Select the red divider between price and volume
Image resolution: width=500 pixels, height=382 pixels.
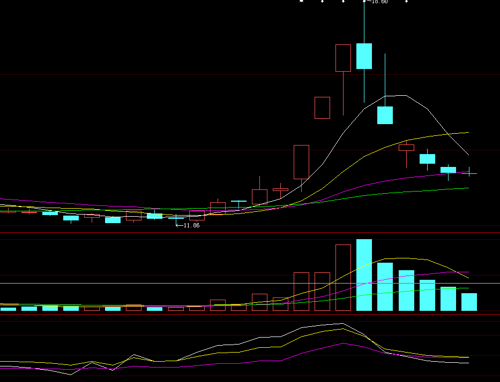coord(250,232)
